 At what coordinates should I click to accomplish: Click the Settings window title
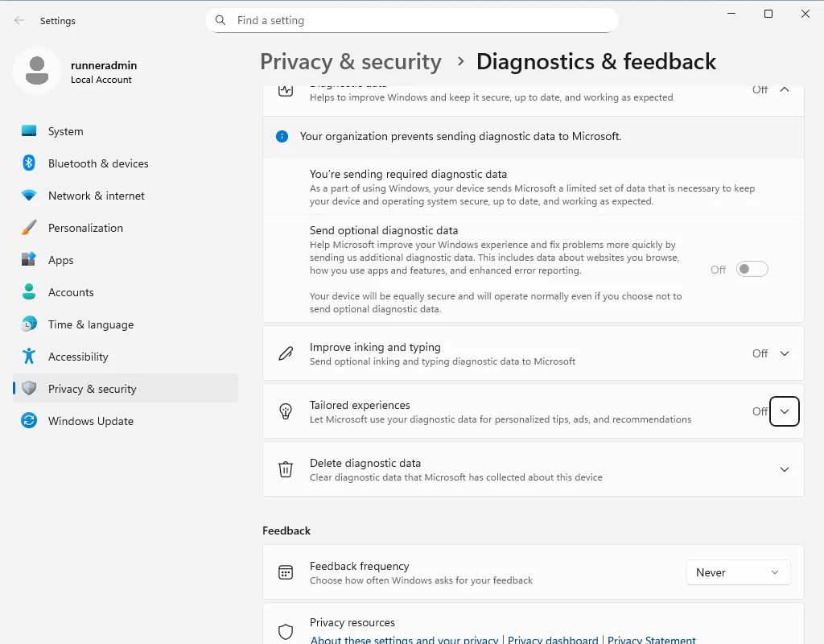pos(58,20)
